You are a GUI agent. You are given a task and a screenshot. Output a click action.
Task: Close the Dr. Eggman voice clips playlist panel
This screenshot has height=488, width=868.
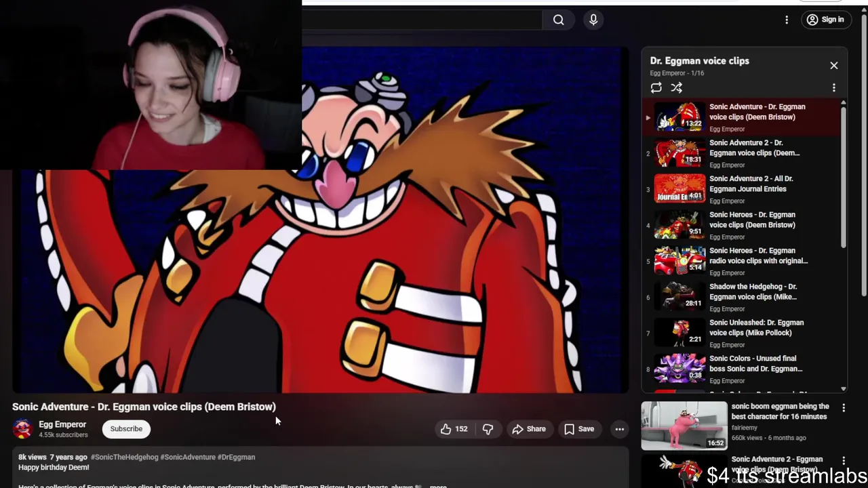coord(834,66)
